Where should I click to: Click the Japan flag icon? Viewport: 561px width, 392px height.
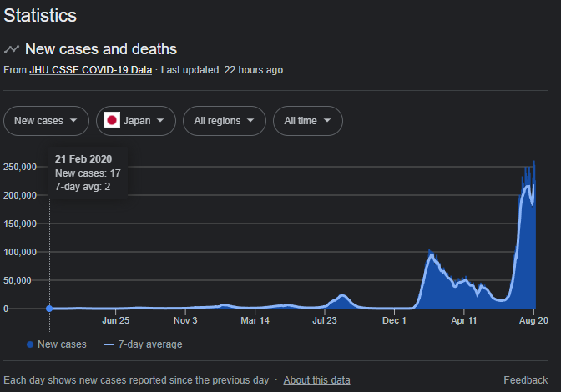pos(112,120)
